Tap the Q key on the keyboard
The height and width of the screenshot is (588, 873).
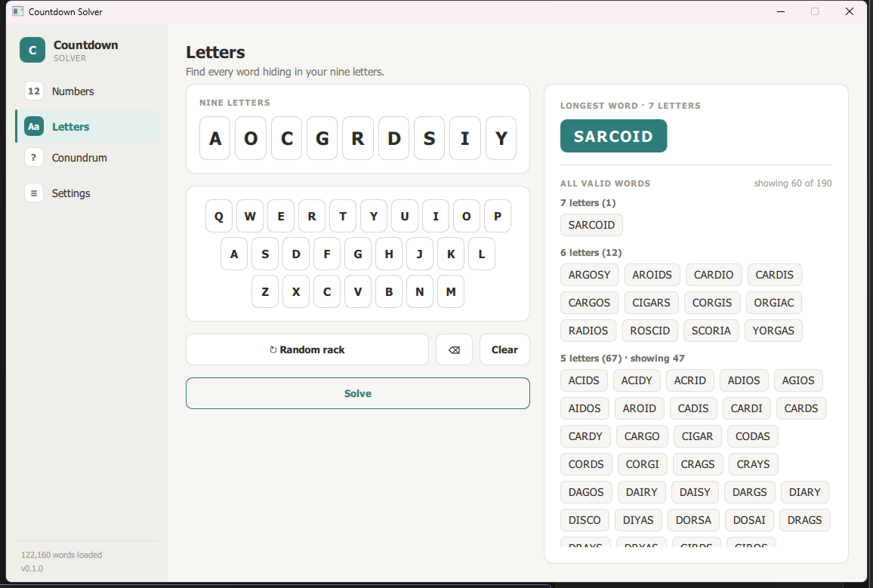(x=219, y=216)
